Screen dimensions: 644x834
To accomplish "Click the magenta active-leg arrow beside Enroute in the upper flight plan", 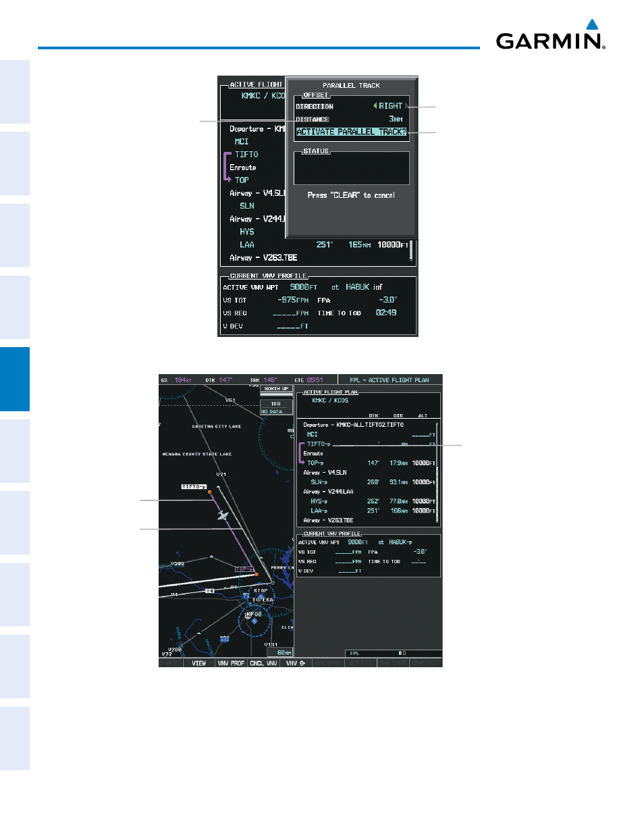I will coord(227,167).
